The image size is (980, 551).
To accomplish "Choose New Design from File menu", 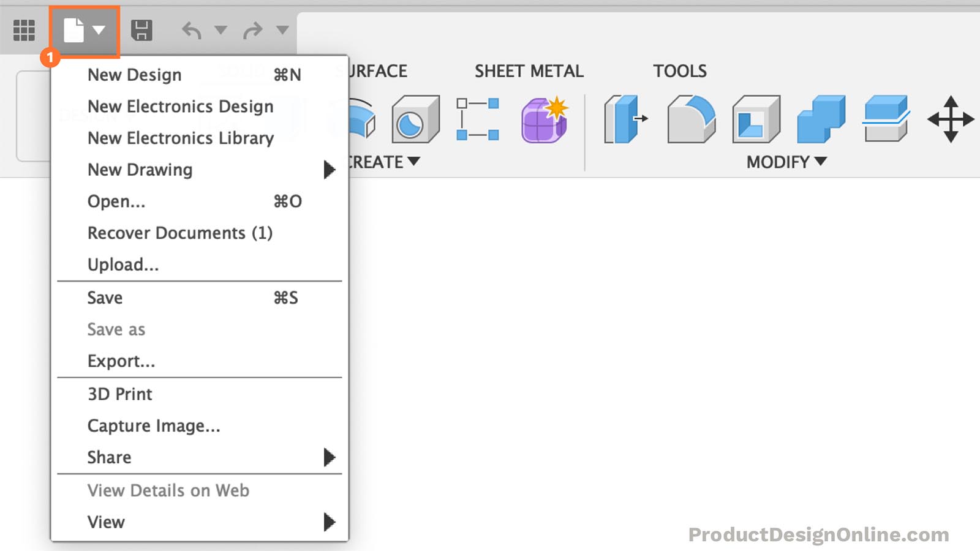I will [200, 75].
